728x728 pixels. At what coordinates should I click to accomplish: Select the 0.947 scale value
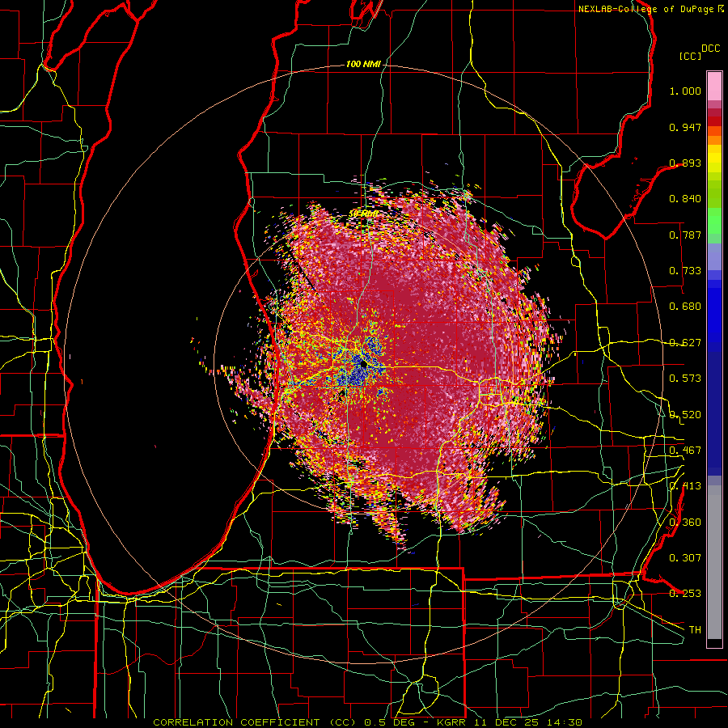[685, 127]
